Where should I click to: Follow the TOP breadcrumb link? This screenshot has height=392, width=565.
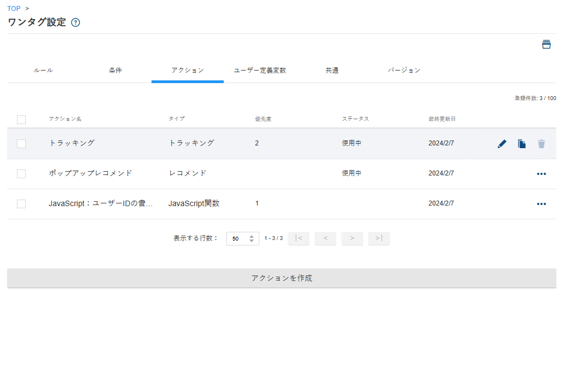pyautogui.click(x=14, y=8)
